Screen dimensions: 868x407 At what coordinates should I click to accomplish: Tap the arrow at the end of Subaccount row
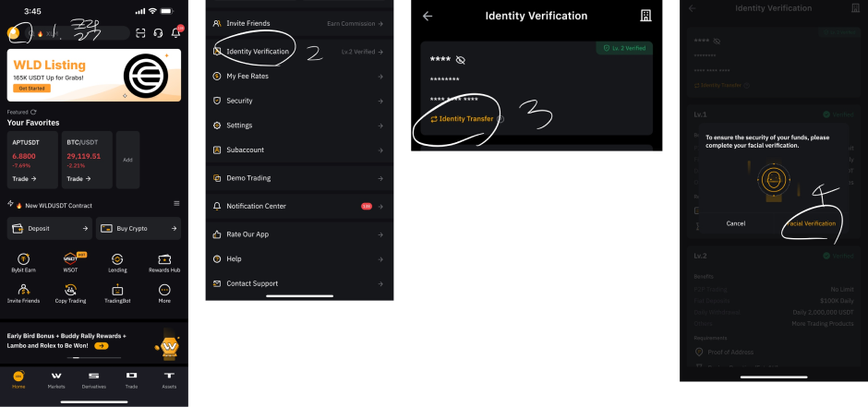(x=380, y=150)
